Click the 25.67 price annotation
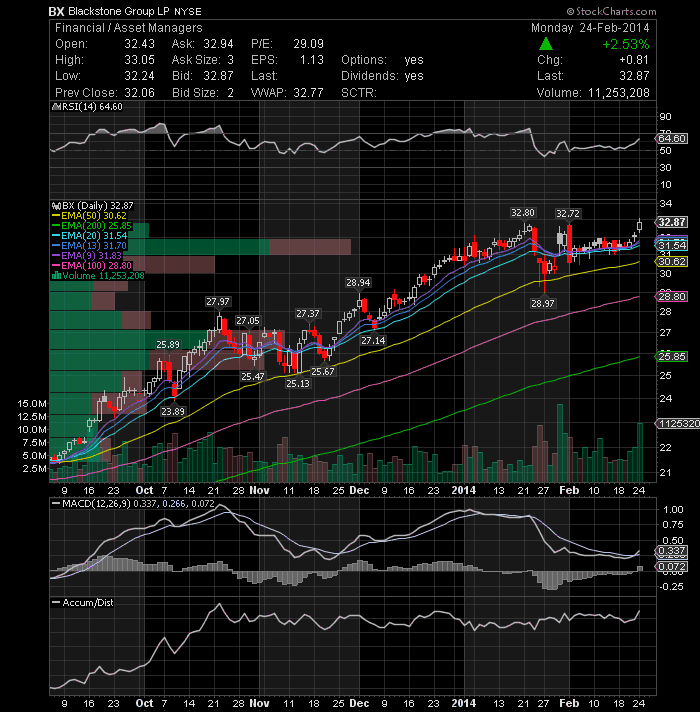The image size is (700, 712). point(323,371)
